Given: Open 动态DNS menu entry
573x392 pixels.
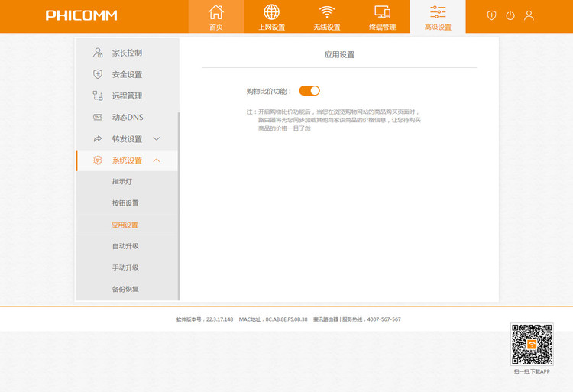Looking at the screenshot, I should [x=127, y=117].
